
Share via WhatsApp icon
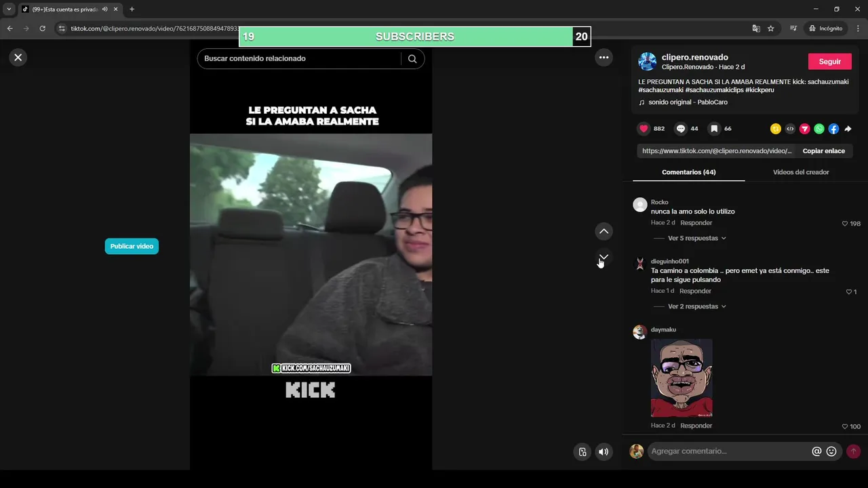[x=819, y=129]
